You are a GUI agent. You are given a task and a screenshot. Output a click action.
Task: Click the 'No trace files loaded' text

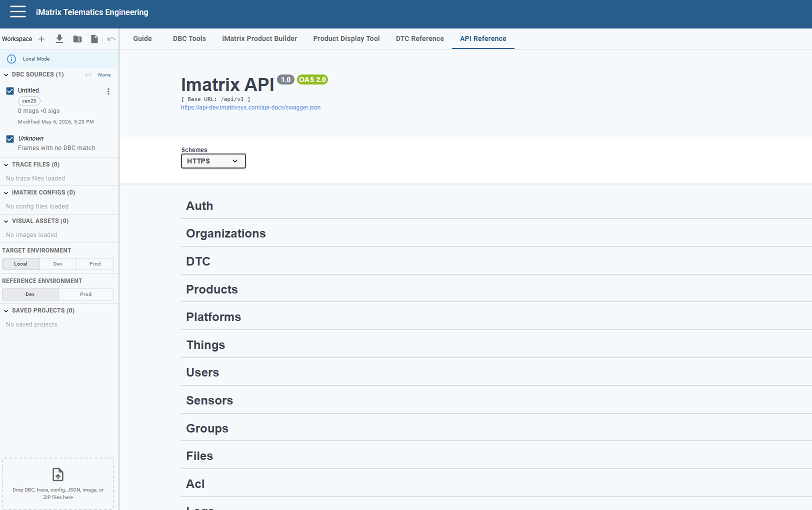point(35,178)
